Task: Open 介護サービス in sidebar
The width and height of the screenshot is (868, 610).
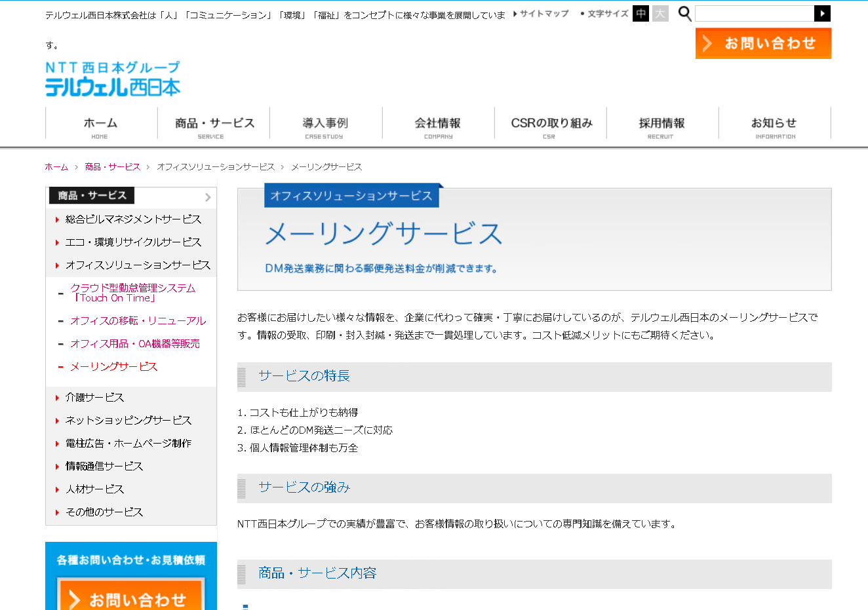Action: (x=94, y=398)
